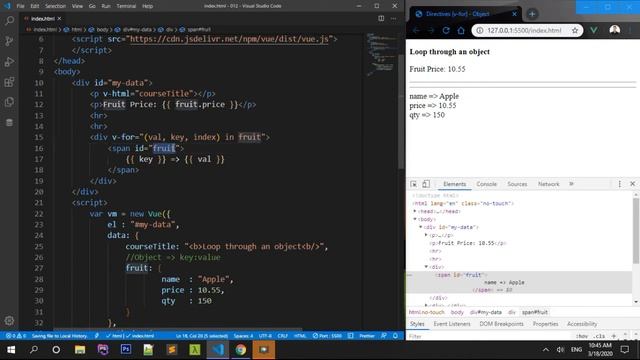Click the Port 5500 Live Server status
Image resolution: width=640 pixels, height=360 pixels.
[x=327, y=336]
